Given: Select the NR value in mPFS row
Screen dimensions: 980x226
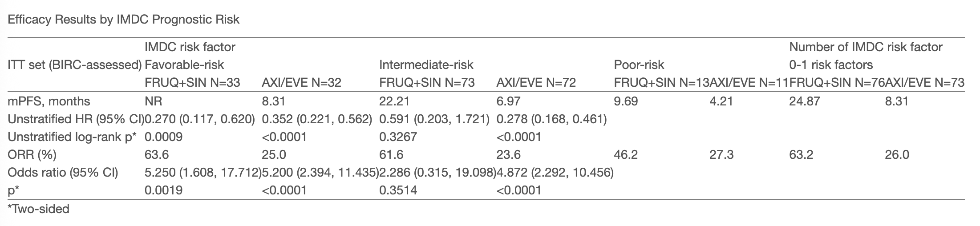Looking at the screenshot, I should (153, 101).
